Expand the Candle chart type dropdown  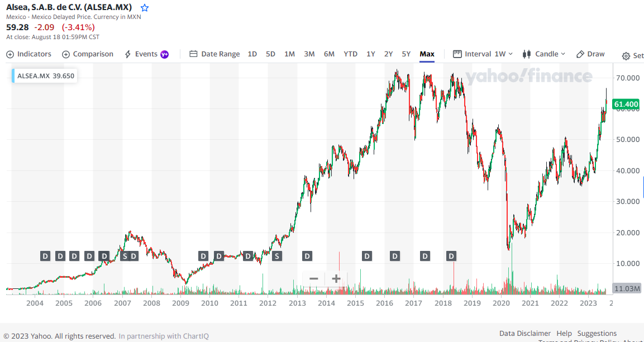click(x=544, y=54)
